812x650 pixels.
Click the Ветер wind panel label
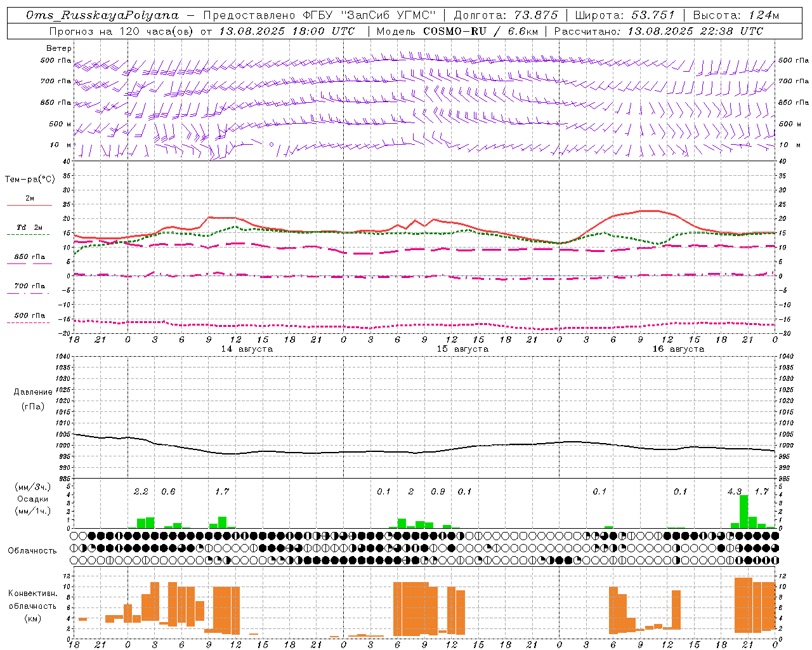coord(59,48)
